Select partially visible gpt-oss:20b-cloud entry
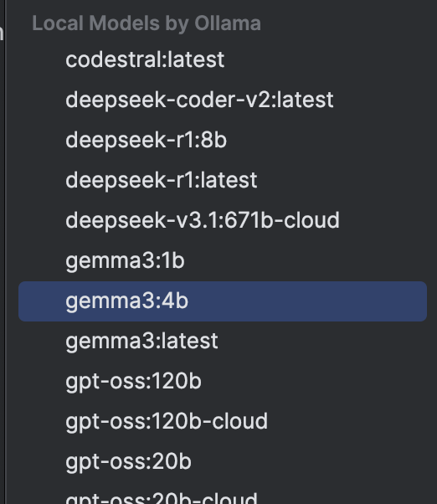This screenshot has height=504, width=437. pos(223,495)
